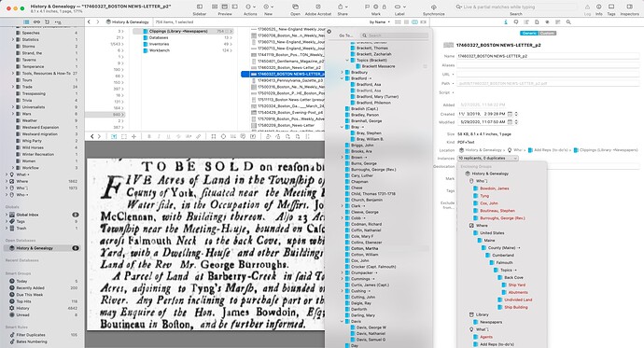Show the document inspector tab
Screen dimensions: 644x348
pos(537,22)
